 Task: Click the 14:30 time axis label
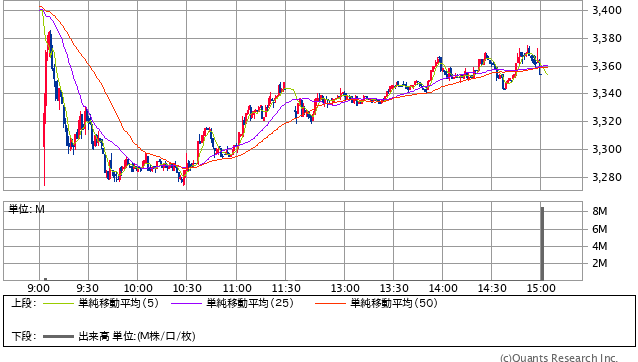pyautogui.click(x=492, y=288)
